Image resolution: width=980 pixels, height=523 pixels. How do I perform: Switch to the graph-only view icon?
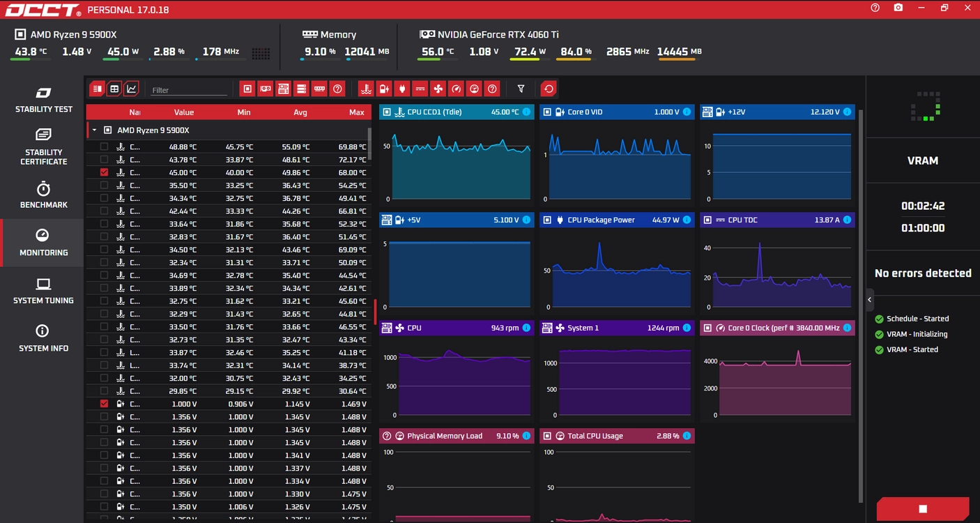131,89
